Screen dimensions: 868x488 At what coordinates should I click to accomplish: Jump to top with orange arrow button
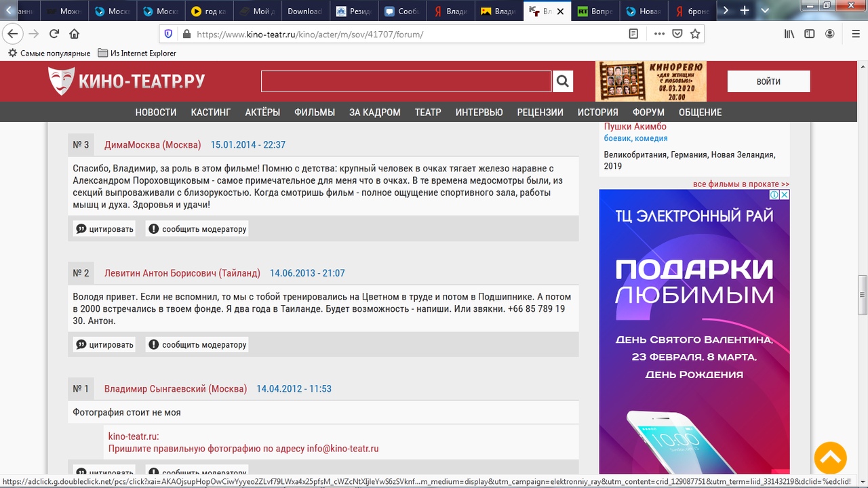pyautogui.click(x=831, y=458)
